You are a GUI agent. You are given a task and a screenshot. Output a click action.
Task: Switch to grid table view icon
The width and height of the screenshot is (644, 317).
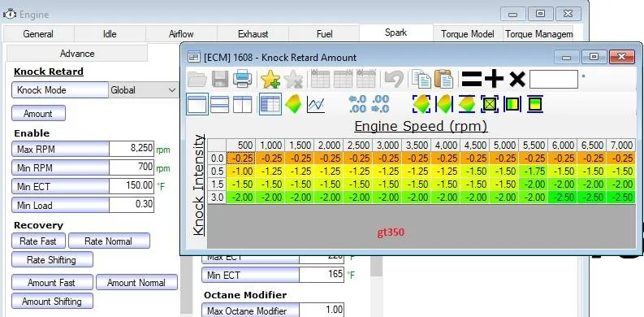point(270,104)
